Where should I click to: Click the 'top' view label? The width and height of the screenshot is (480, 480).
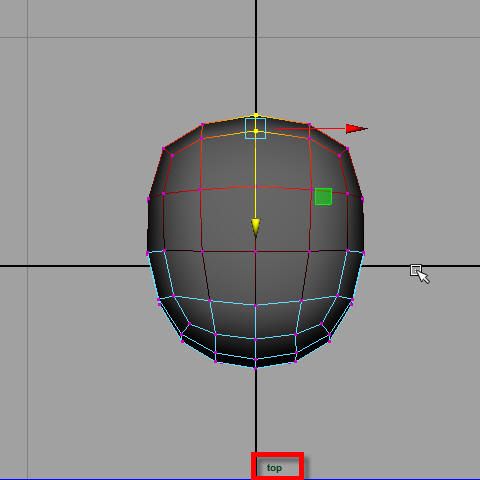275,468
